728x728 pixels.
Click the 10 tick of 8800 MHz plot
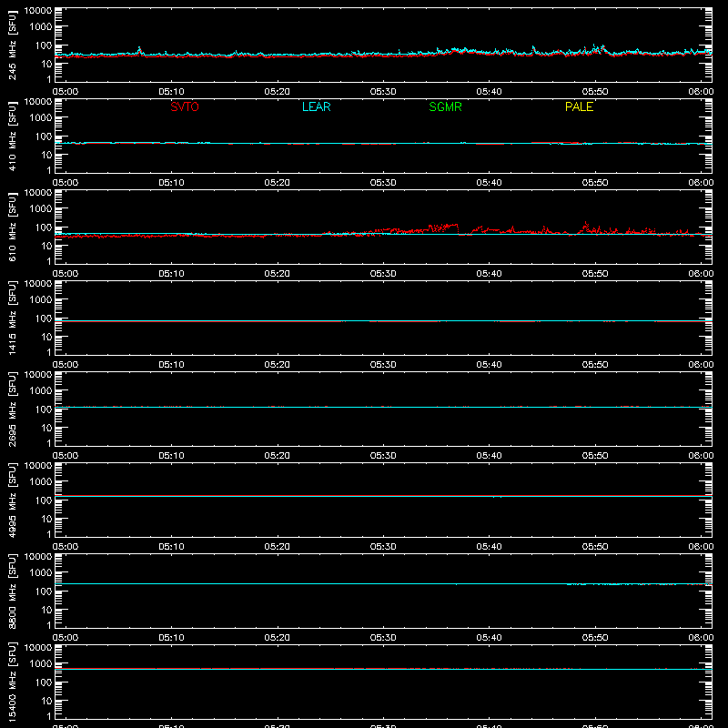(47, 610)
